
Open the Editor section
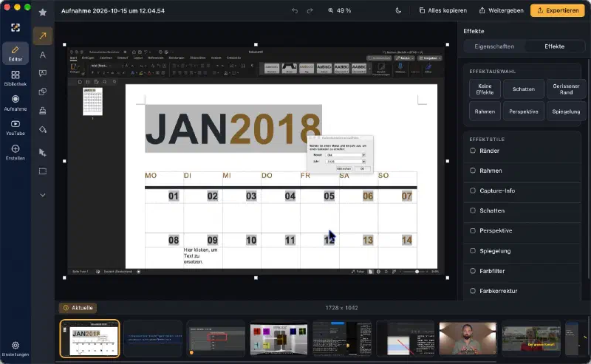click(16, 53)
